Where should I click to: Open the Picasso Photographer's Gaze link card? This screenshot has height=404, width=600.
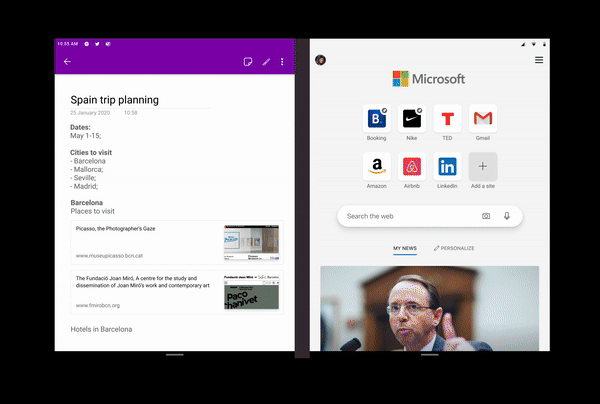coord(177,243)
